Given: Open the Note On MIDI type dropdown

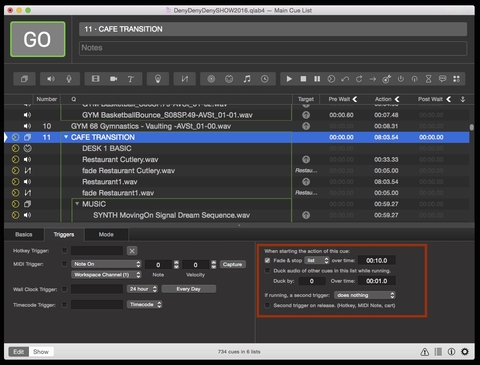Looking at the screenshot, I should (x=106, y=264).
